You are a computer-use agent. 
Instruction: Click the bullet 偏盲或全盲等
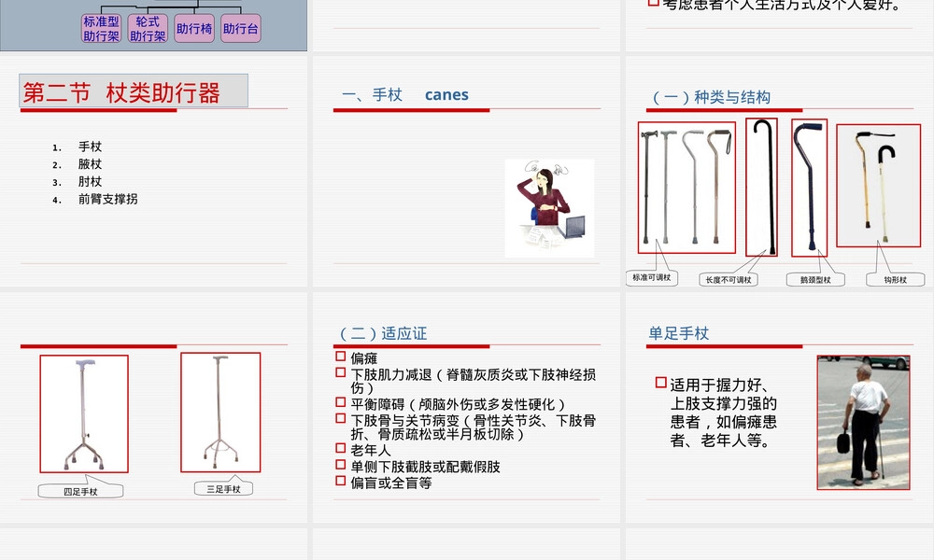(390, 483)
